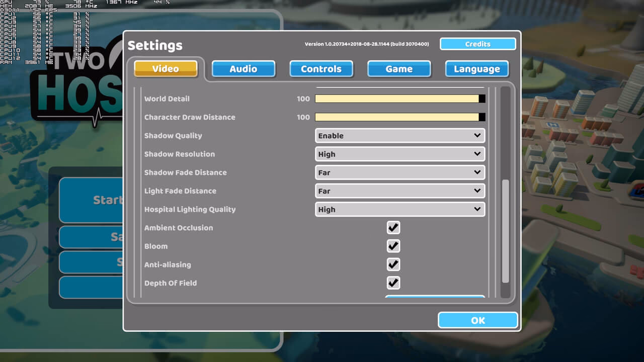Image resolution: width=644 pixels, height=362 pixels.
Task: Switch to the Audio tab
Action: point(243,68)
